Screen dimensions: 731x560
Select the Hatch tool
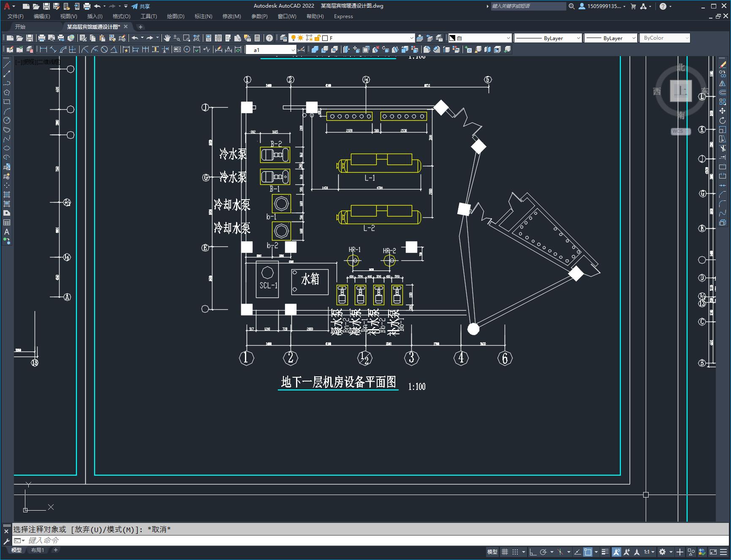click(7, 195)
